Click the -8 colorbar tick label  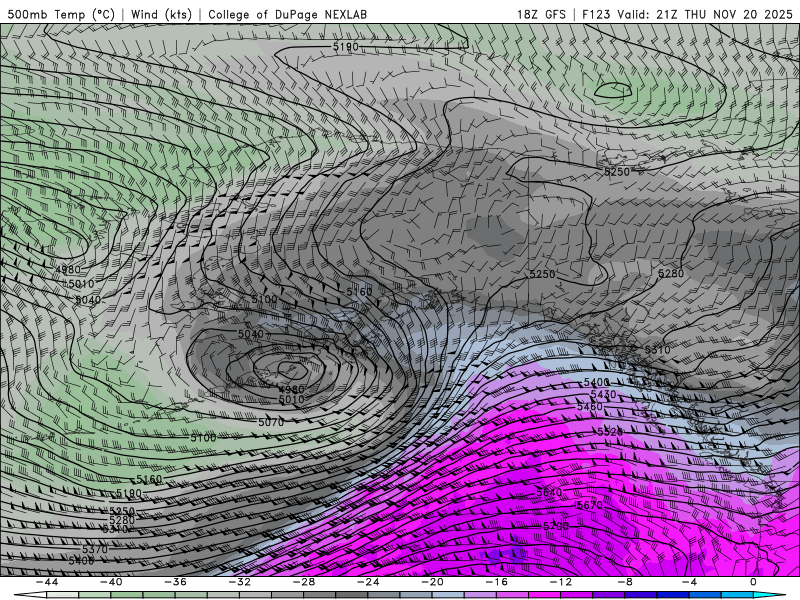coord(625,582)
